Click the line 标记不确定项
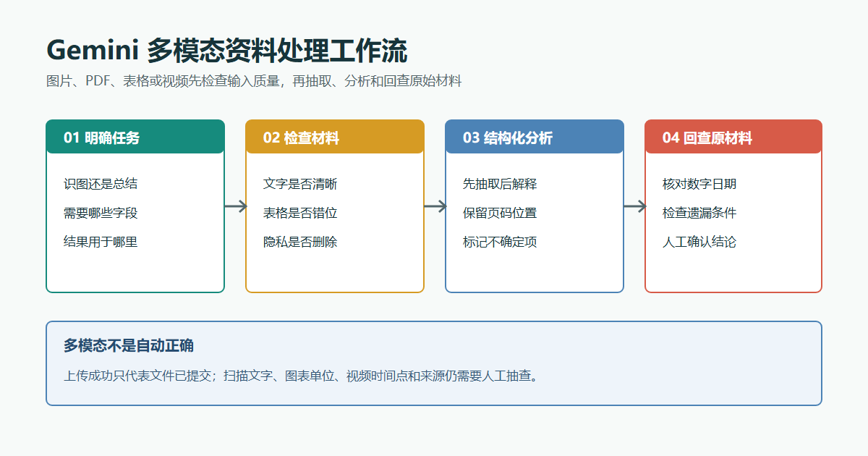This screenshot has height=456, width=868. [500, 242]
